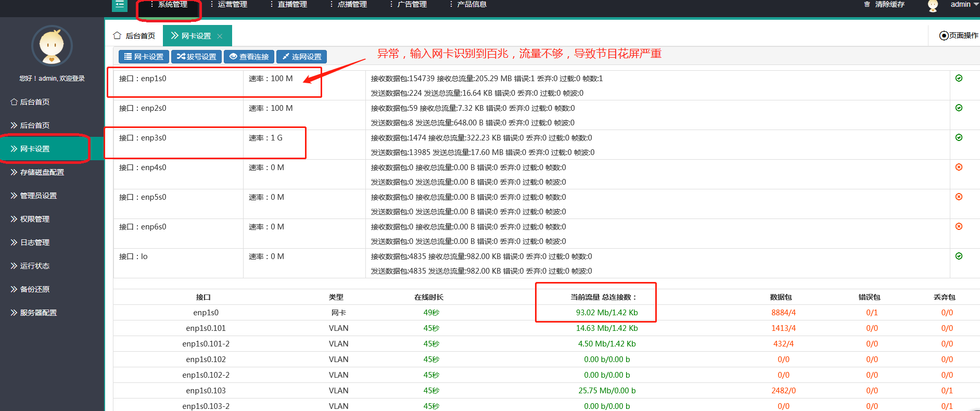The height and width of the screenshot is (411, 980).
Task: Select the 页面操作 radio control
Action: [x=944, y=35]
